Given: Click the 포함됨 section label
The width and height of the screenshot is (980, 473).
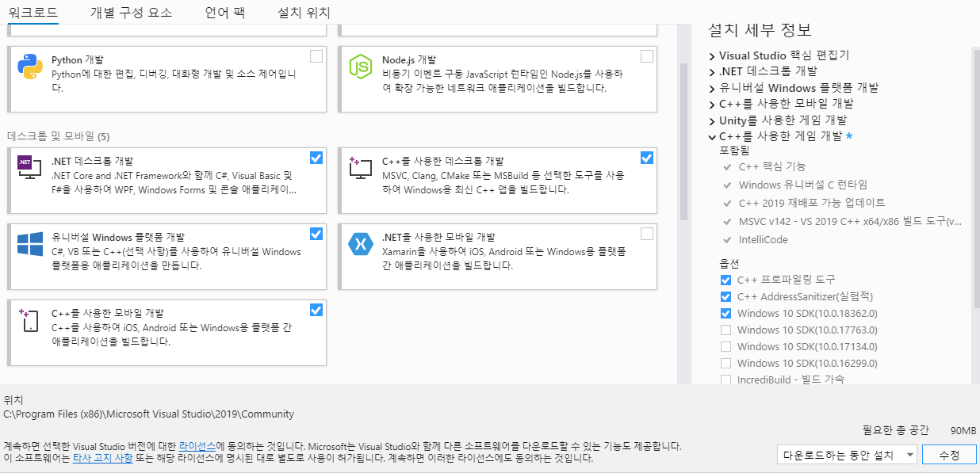Looking at the screenshot, I should pyautogui.click(x=733, y=150).
